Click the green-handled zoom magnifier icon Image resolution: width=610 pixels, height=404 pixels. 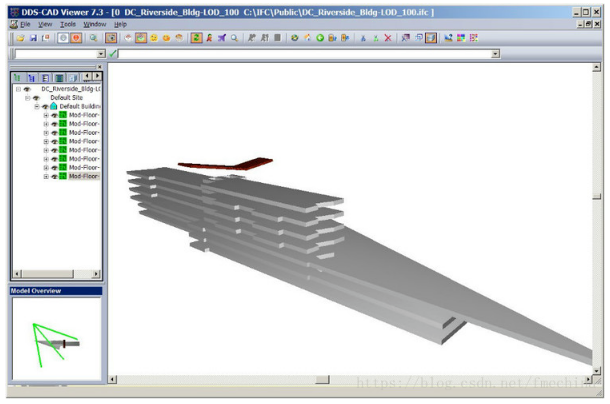(x=93, y=38)
